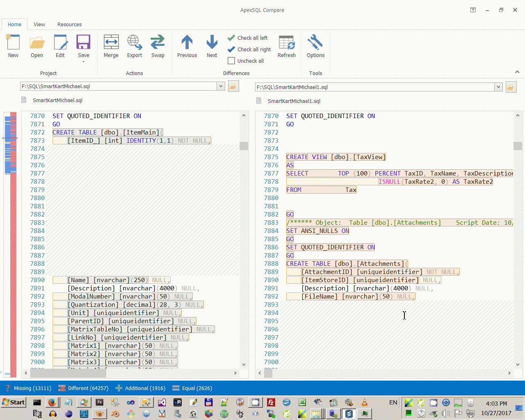Tick the Uncheck all checkbox
This screenshot has height=420, width=525.
(x=231, y=61)
